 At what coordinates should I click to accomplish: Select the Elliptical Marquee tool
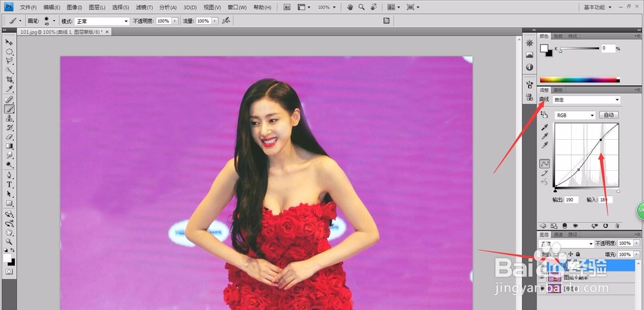(x=9, y=52)
